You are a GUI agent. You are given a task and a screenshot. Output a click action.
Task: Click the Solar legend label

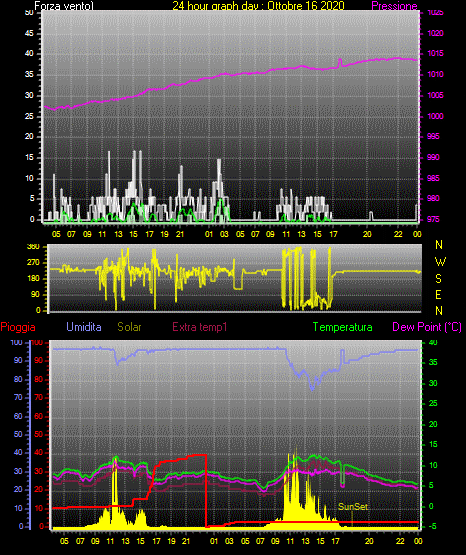pos(129,327)
